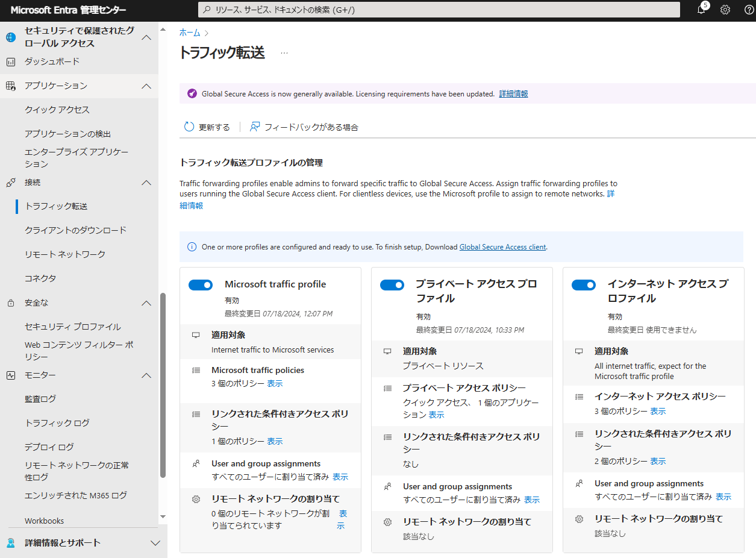The image size is (756, 558).
Task: Open Web コンテンツ フィルター ポリシー item
Action: tap(79, 351)
